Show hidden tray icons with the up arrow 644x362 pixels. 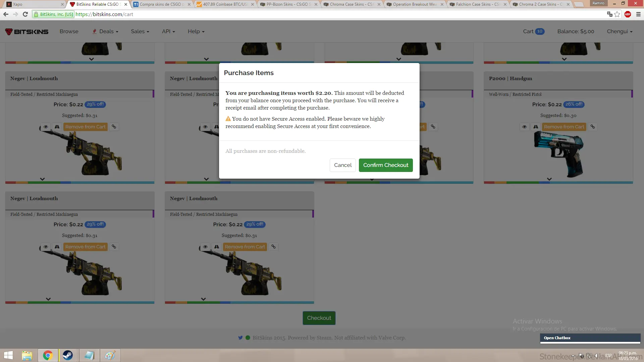[x=573, y=356]
